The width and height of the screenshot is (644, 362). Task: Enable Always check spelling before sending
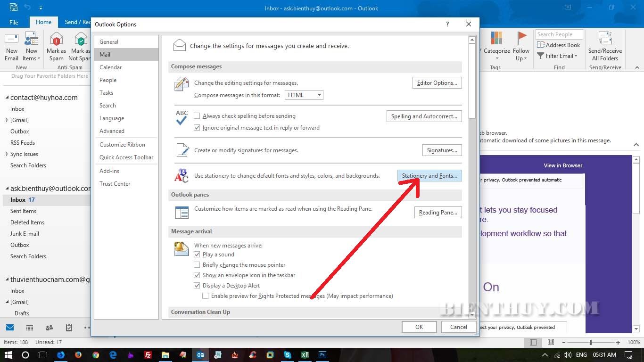[x=197, y=116]
